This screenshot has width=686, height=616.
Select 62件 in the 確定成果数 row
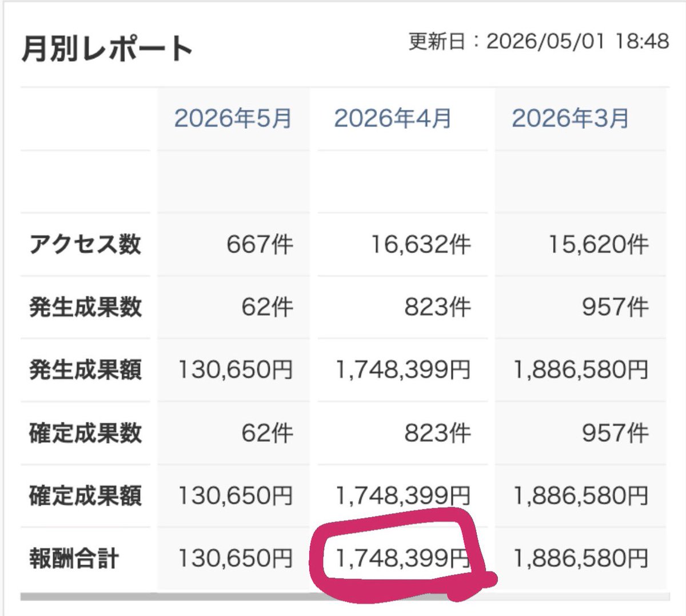pos(267,434)
